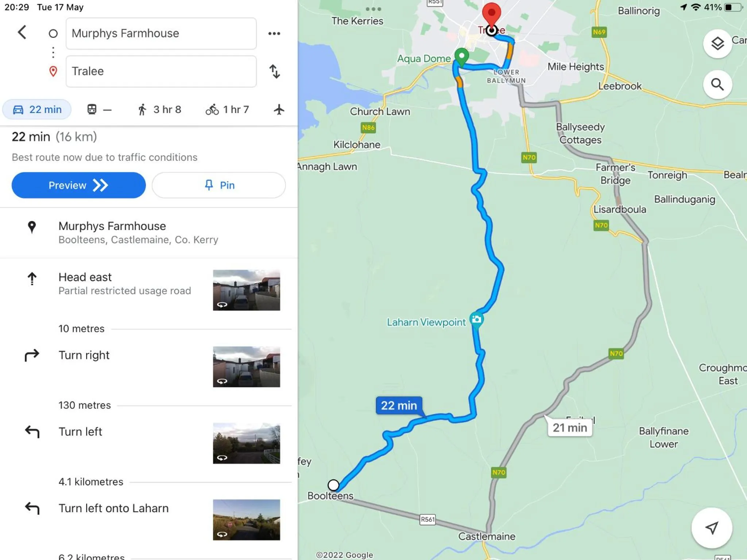Tap the map search magnifier icon

click(x=717, y=85)
